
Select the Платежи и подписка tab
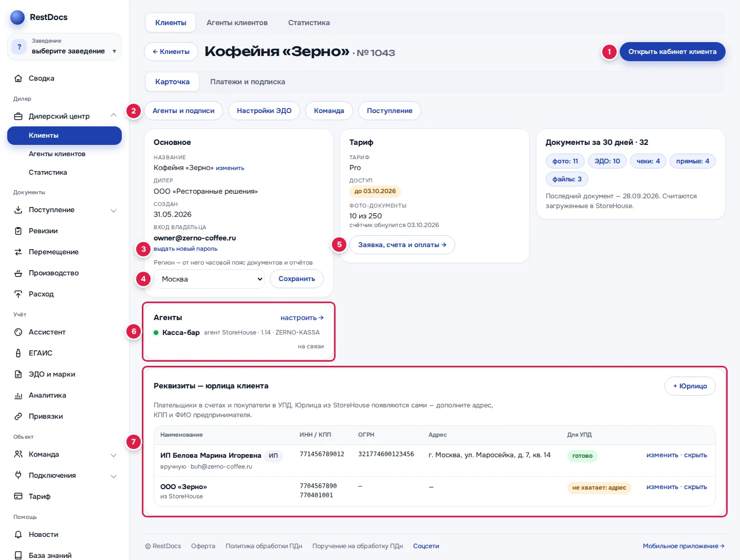tap(248, 82)
